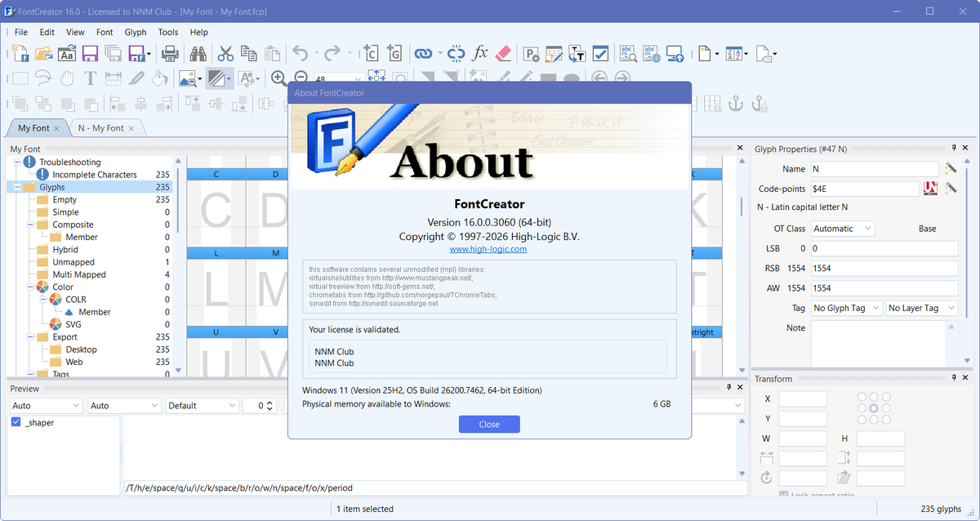Save the font with the purple floppy icon
The image size is (980, 521).
91,54
